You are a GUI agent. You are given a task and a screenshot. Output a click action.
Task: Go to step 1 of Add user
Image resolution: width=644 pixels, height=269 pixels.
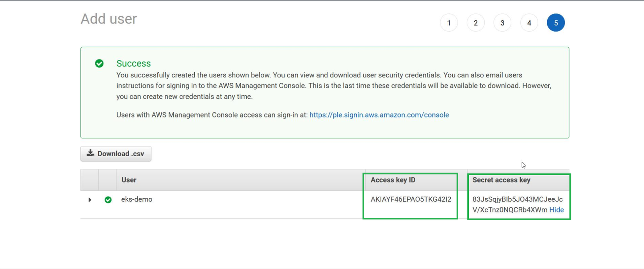coord(449,23)
